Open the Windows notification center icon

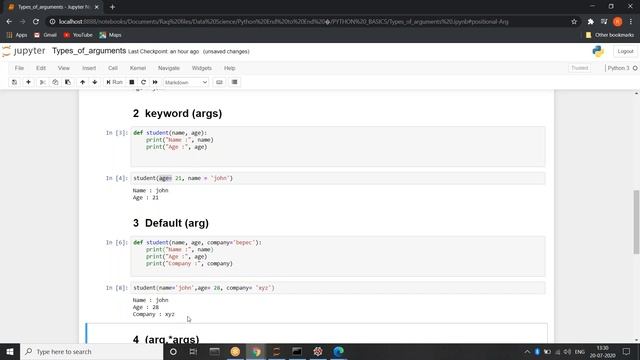[x=627, y=351]
